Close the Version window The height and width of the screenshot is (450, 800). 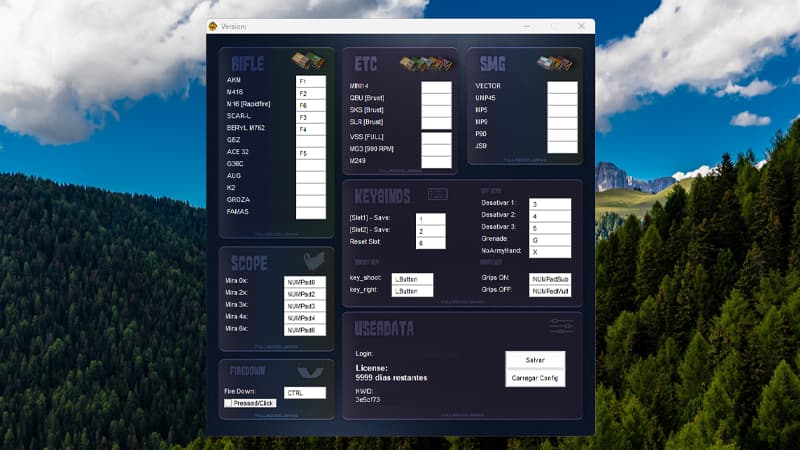tap(581, 26)
